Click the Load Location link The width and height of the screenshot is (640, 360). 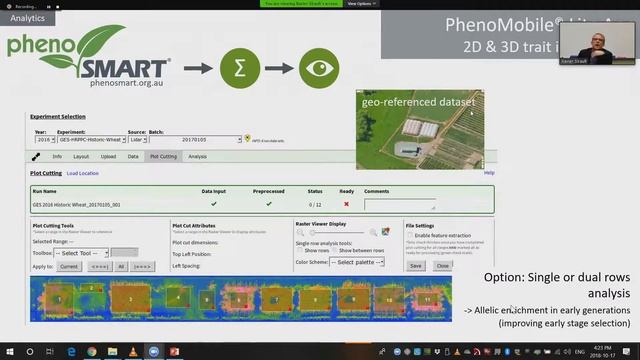(82, 173)
